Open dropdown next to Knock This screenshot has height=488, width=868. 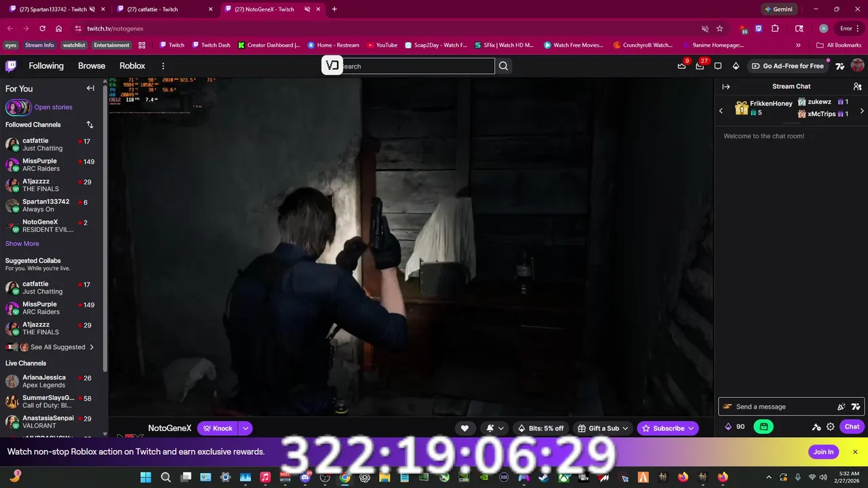pos(245,428)
